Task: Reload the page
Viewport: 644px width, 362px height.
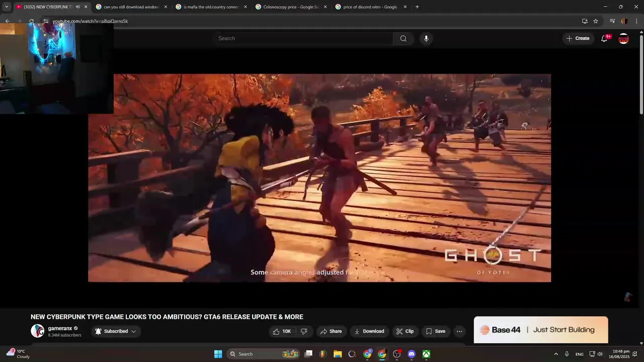Action: [31, 21]
